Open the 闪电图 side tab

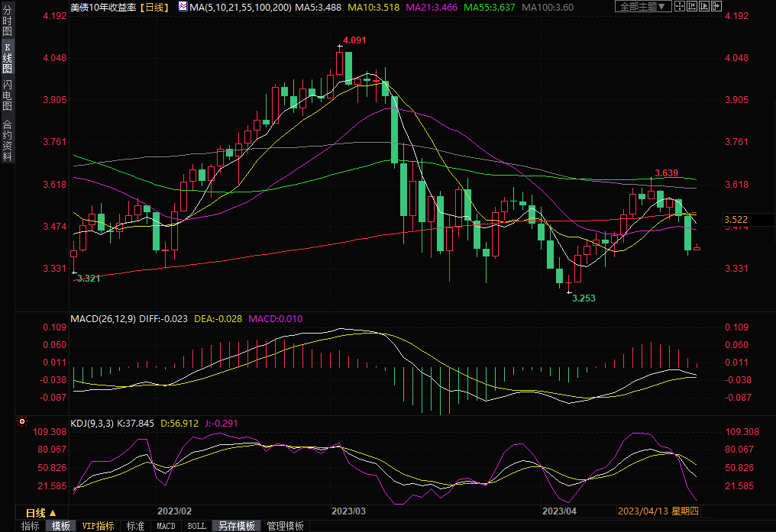7,95
